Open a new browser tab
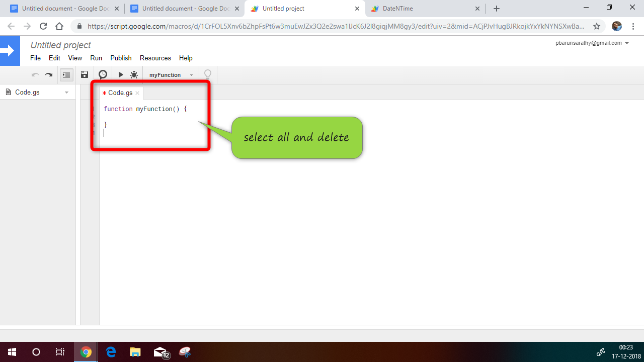 pos(497,9)
